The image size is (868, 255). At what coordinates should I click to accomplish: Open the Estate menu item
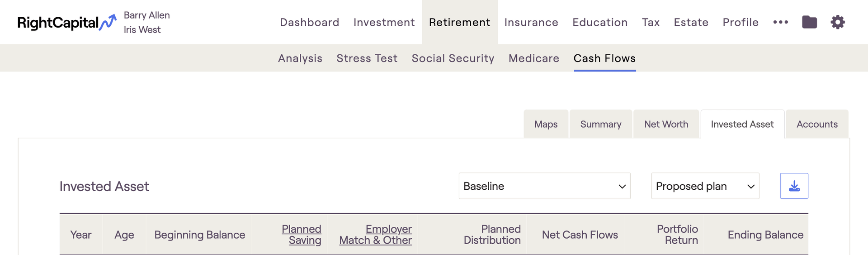point(691,22)
